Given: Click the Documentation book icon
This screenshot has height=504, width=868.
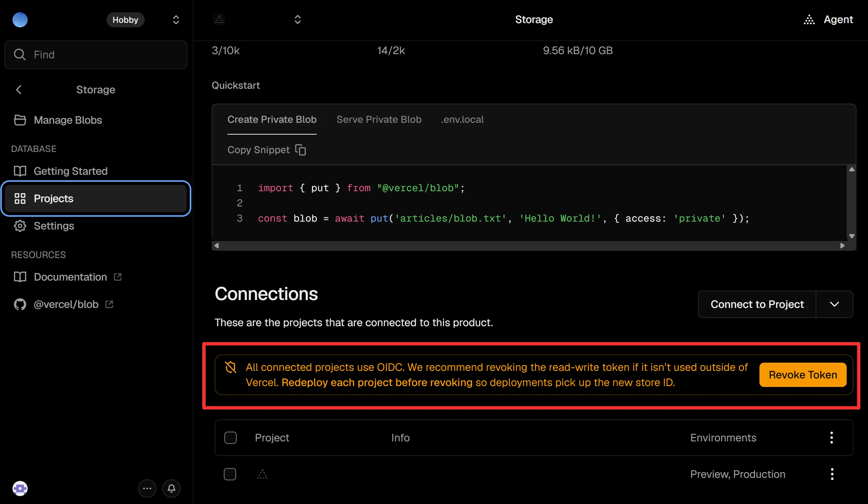Looking at the screenshot, I should (x=20, y=277).
